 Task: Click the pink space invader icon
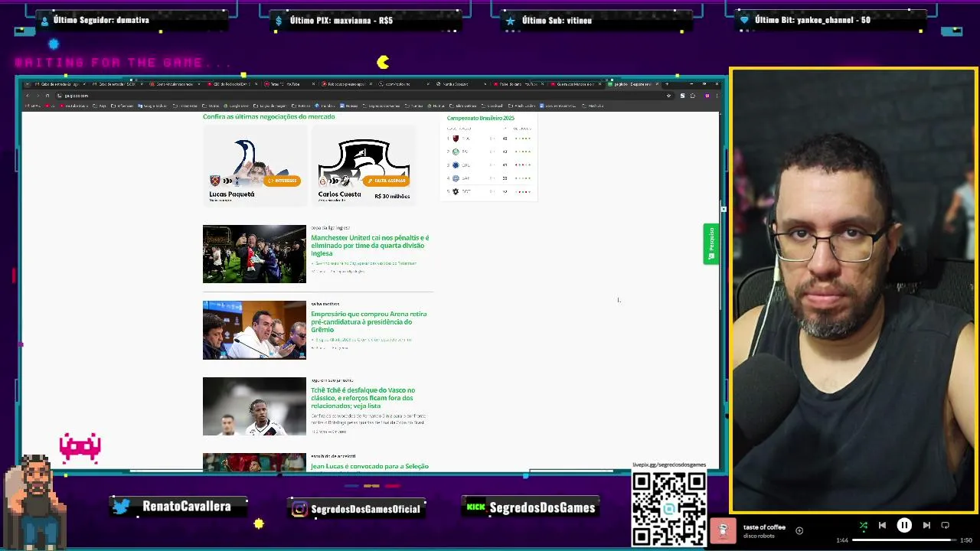[x=80, y=448]
